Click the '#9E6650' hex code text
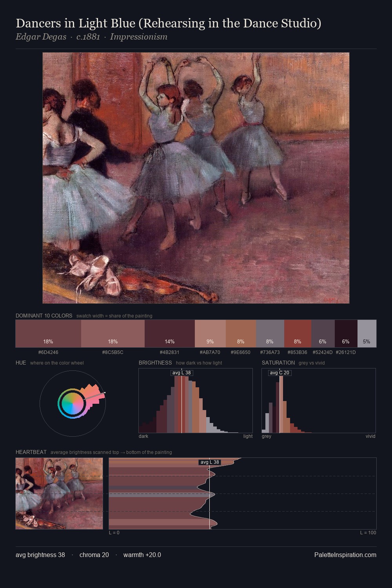Viewport: 392px width, 588px height. click(241, 352)
